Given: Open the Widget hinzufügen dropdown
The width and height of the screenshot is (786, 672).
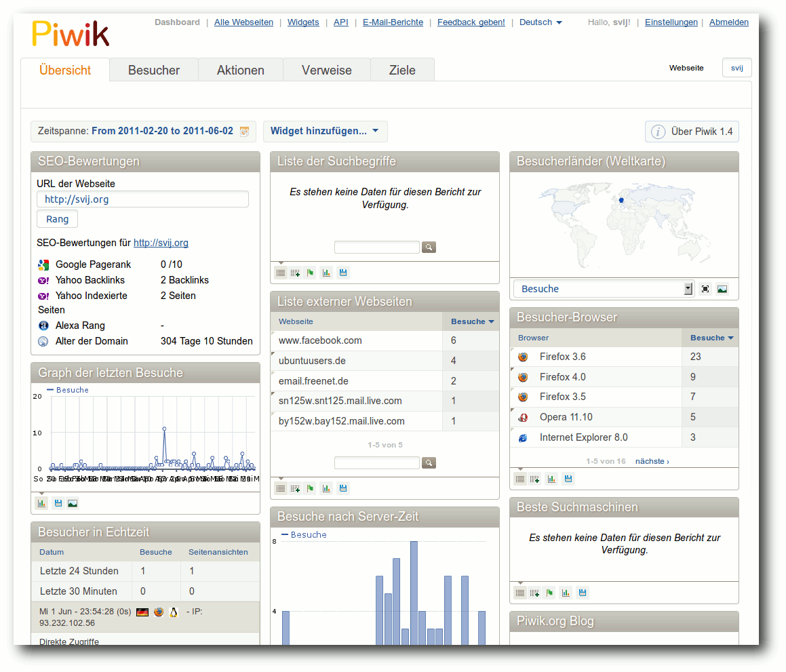Looking at the screenshot, I should coord(325,132).
